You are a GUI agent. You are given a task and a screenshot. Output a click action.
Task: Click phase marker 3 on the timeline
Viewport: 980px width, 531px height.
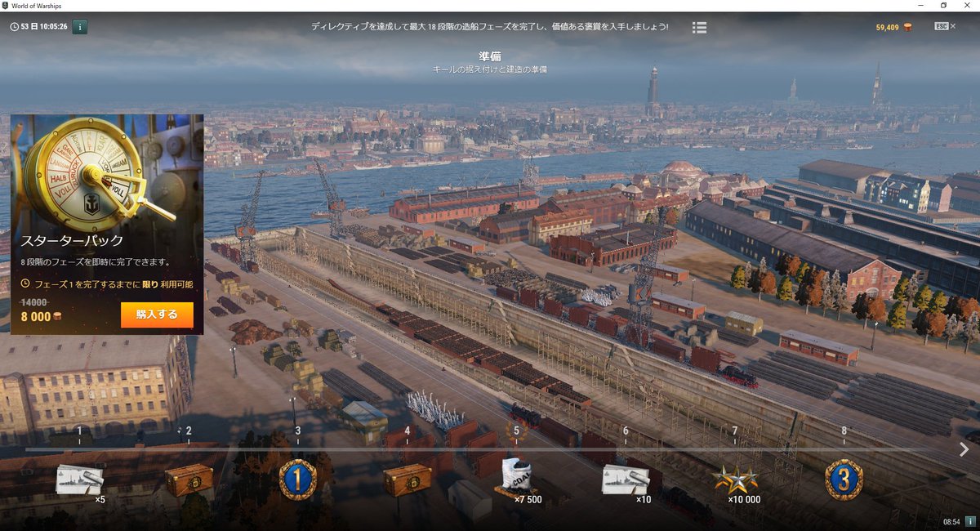tap(298, 431)
